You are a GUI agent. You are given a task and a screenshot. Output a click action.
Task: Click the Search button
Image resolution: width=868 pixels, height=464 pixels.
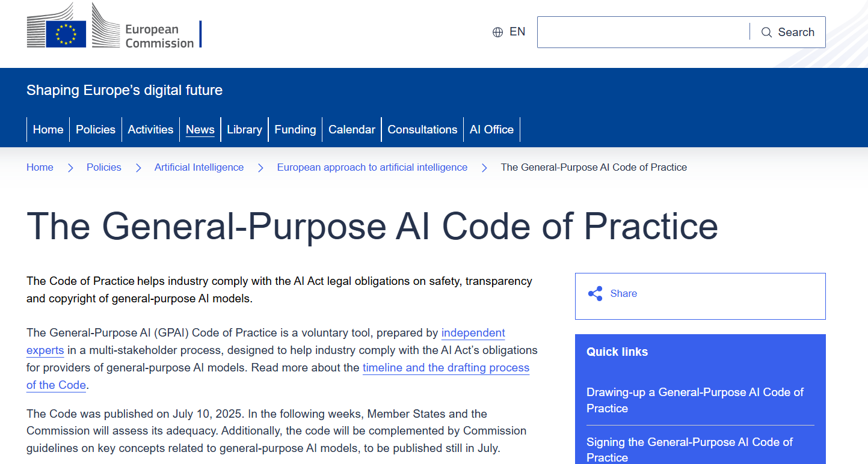click(788, 32)
